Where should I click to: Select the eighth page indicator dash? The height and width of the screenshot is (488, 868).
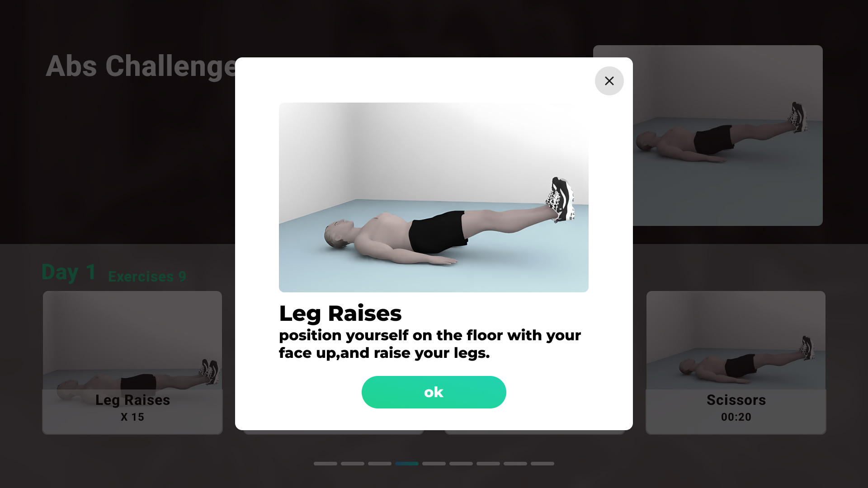click(x=515, y=464)
